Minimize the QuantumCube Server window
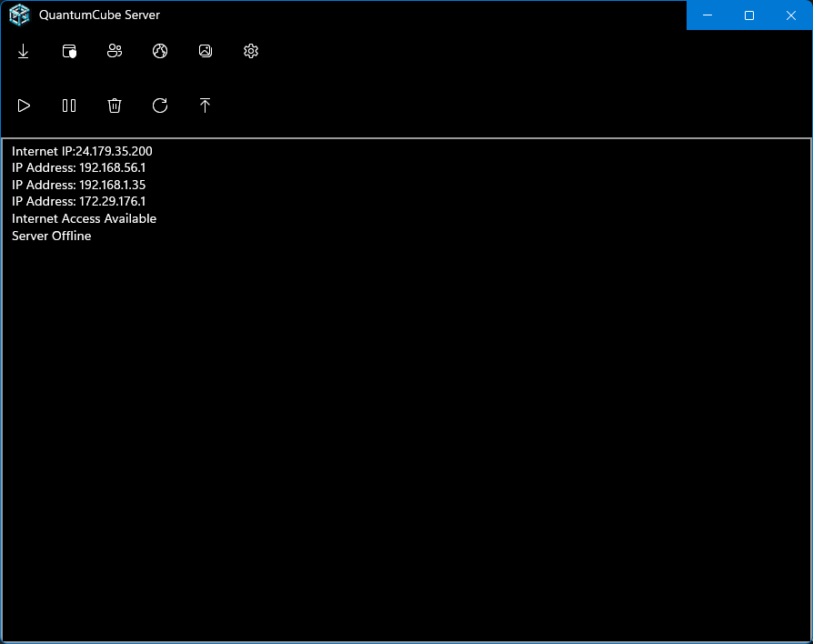Viewport: 813px width, 644px height. [x=708, y=15]
